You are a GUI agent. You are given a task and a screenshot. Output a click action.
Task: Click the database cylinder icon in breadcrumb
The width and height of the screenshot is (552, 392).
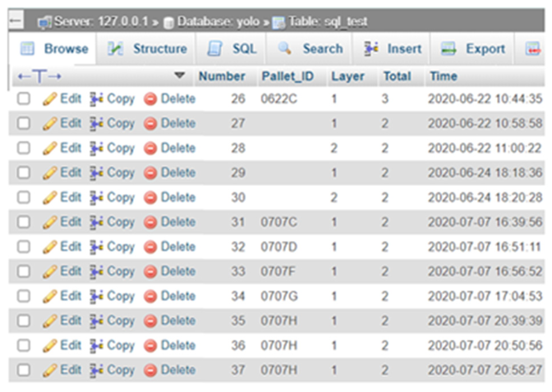click(x=169, y=23)
